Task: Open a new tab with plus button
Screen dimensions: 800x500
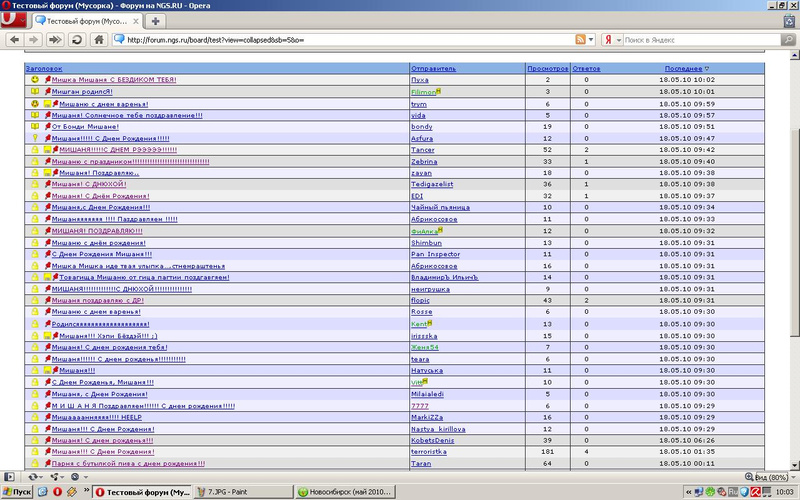Action: tap(156, 21)
